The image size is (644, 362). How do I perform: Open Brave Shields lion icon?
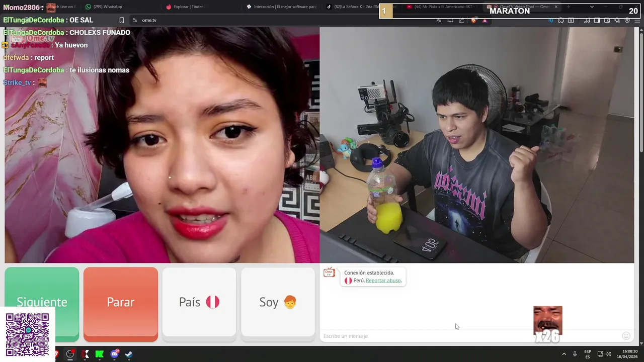pos(474,20)
